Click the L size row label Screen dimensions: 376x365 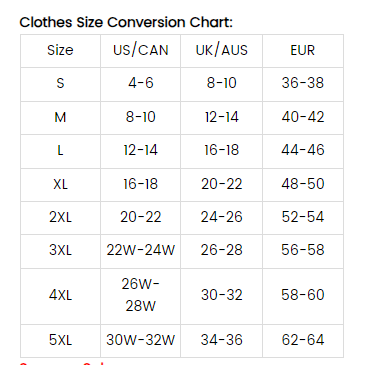(60, 150)
